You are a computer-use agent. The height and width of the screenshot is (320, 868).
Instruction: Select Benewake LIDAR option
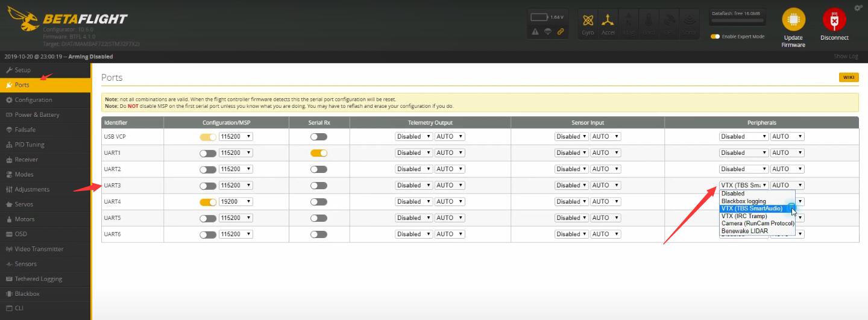coord(757,231)
